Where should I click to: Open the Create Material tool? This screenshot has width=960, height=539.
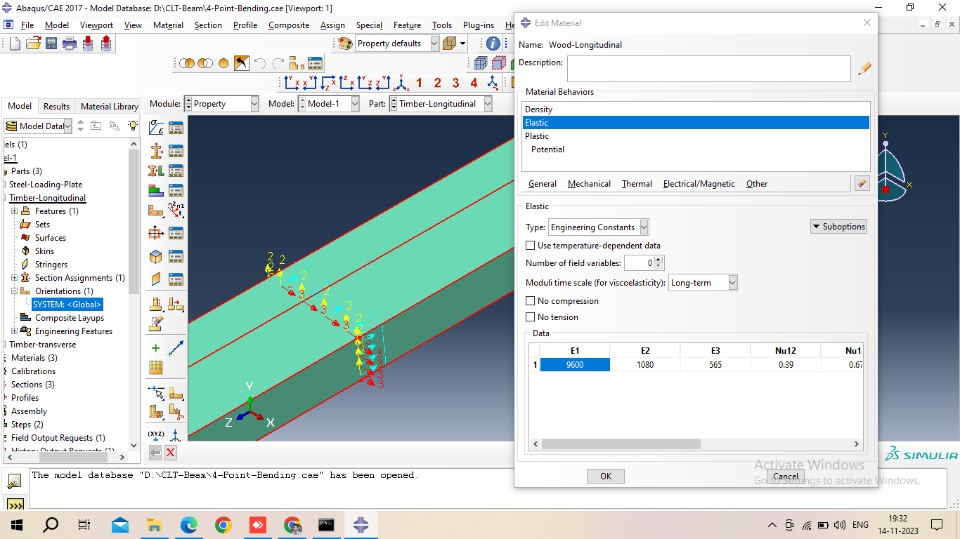[x=156, y=127]
